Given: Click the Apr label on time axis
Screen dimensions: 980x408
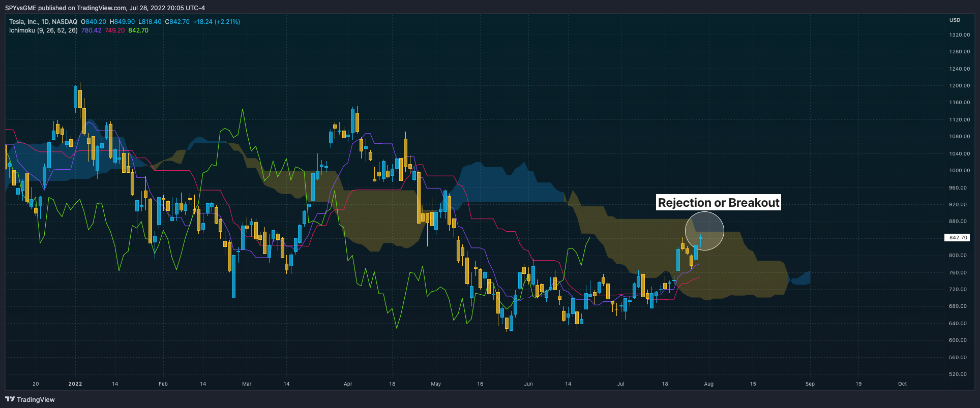Looking at the screenshot, I should pos(348,384).
